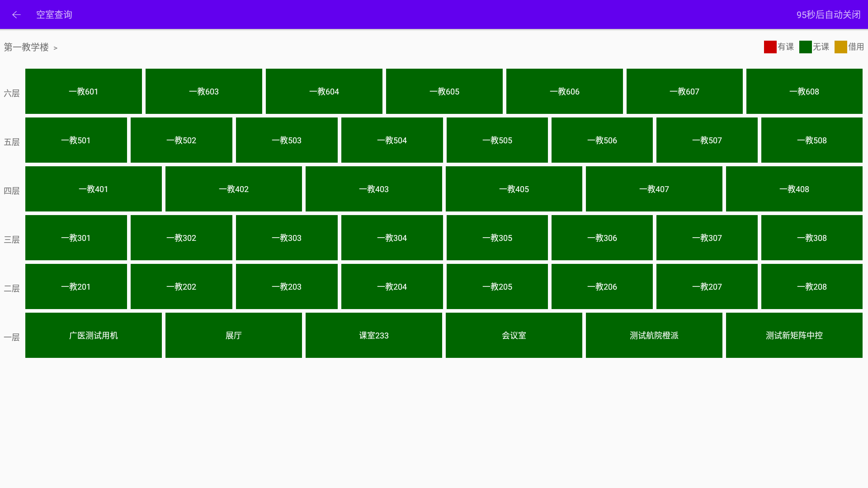This screenshot has height=488, width=868.
Task: Click the 一层 floor label
Action: (x=12, y=338)
